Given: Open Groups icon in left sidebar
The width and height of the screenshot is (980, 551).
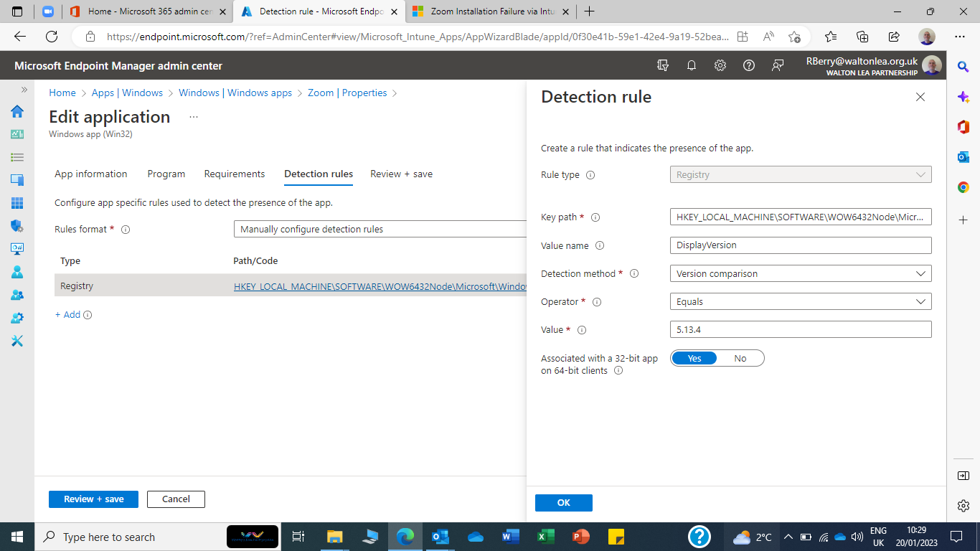Looking at the screenshot, I should 17,295.
